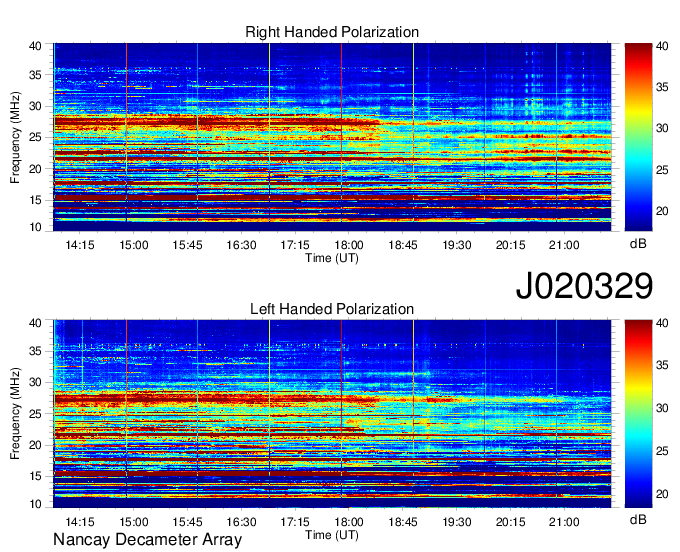Image resolution: width=680 pixels, height=552 pixels.
Task: Click the 15:00 tick under Left Handed plot
Action: click(134, 522)
